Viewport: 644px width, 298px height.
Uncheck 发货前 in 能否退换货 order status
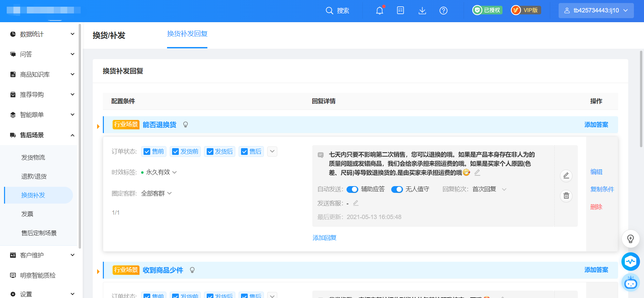tap(175, 152)
